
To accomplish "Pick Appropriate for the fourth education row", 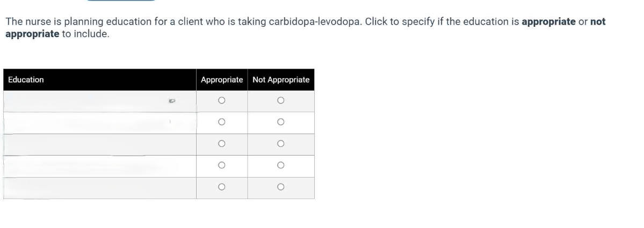I will point(221,165).
